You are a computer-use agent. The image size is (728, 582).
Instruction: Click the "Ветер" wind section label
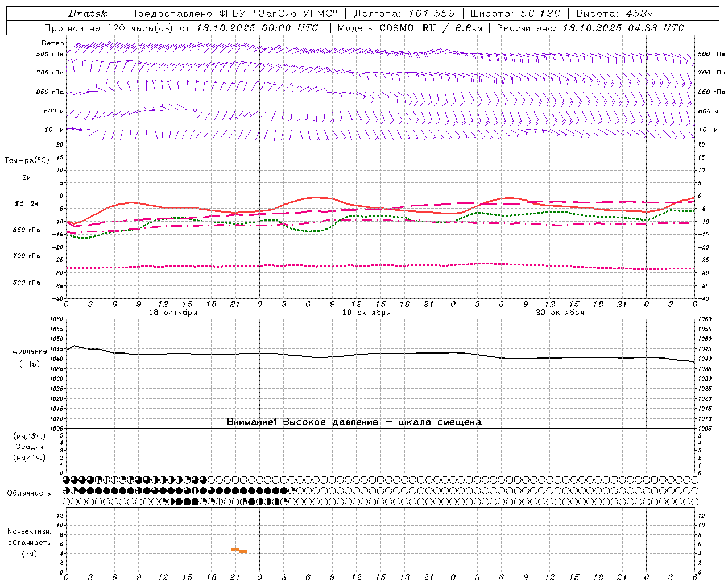pos(52,43)
